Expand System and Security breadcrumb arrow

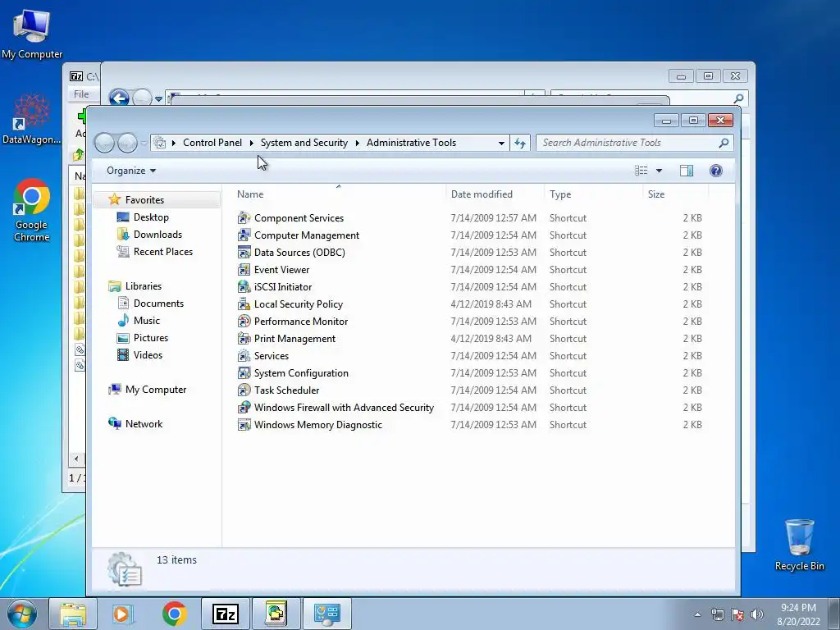click(358, 143)
